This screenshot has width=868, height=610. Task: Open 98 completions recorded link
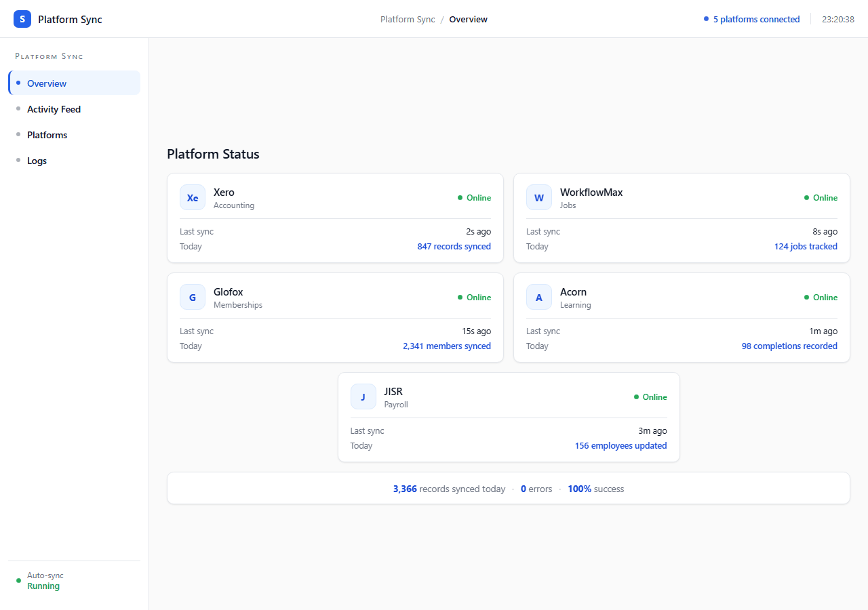789,346
